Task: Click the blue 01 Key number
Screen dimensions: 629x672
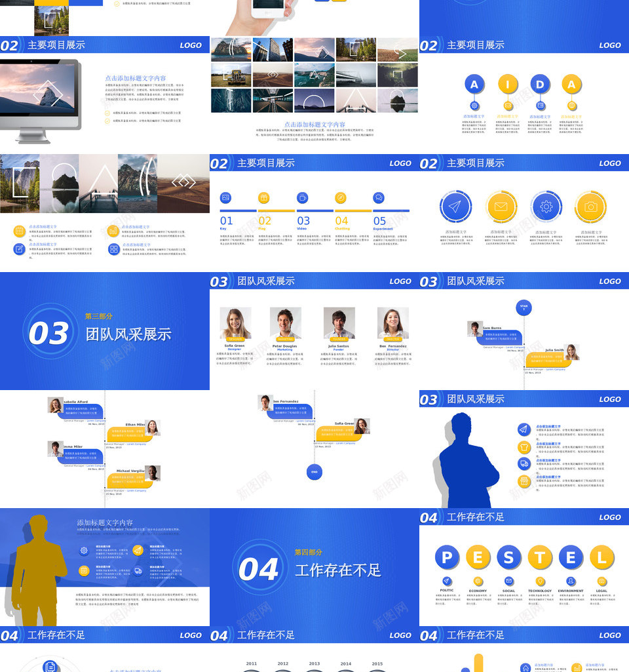Action: [226, 221]
